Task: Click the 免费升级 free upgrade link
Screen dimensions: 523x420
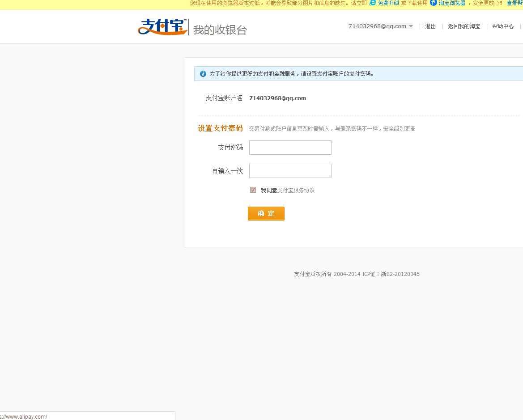Action: 387,3
